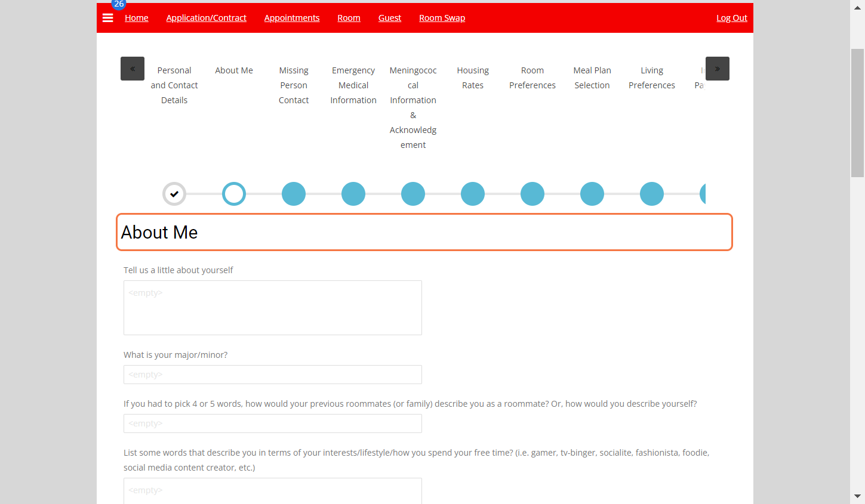Open the Room link in navbar
The image size is (865, 504).
click(349, 18)
